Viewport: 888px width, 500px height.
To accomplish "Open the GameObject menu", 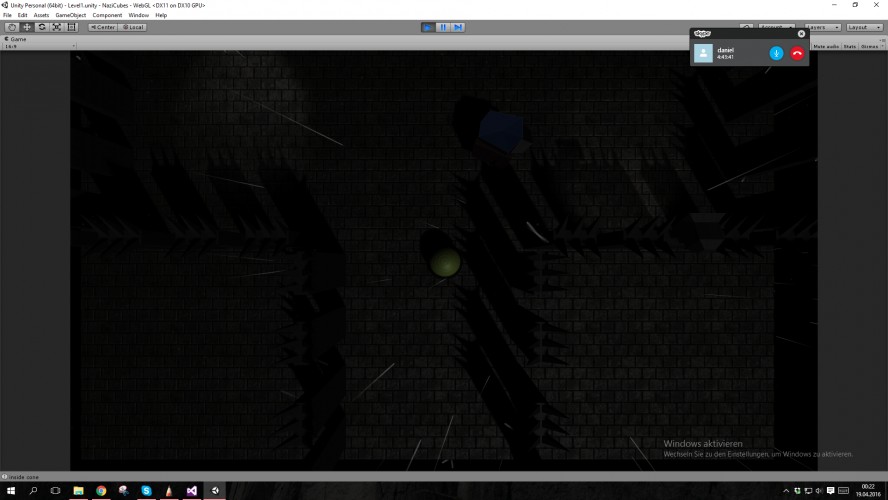I will [71, 15].
